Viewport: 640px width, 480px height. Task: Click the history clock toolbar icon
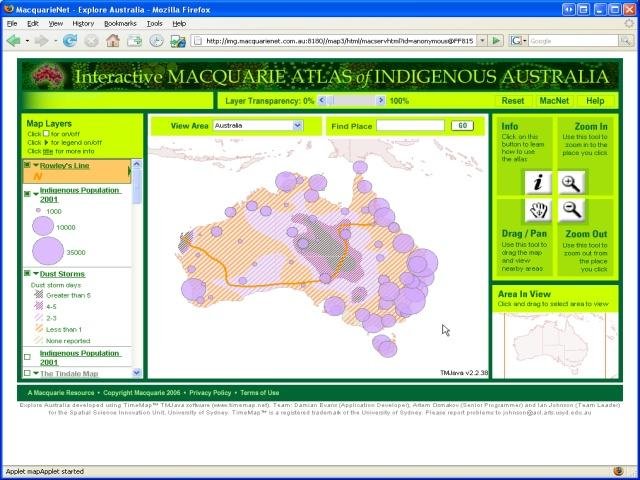point(156,41)
